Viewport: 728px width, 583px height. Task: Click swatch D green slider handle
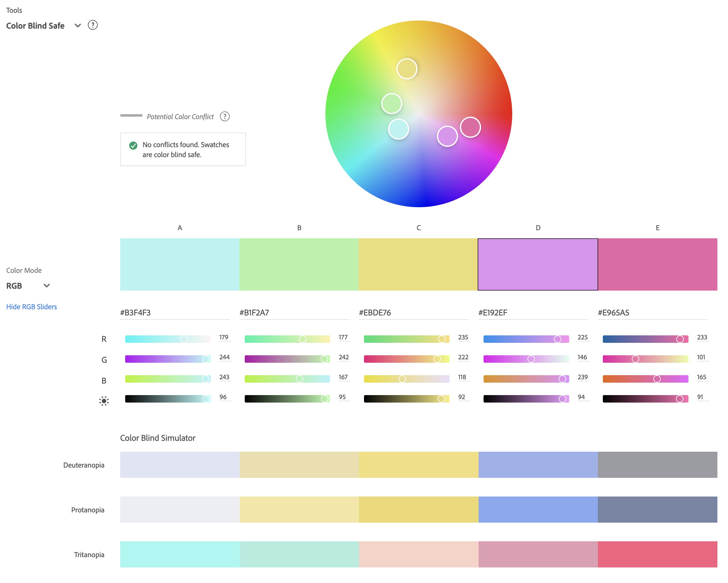pos(531,359)
